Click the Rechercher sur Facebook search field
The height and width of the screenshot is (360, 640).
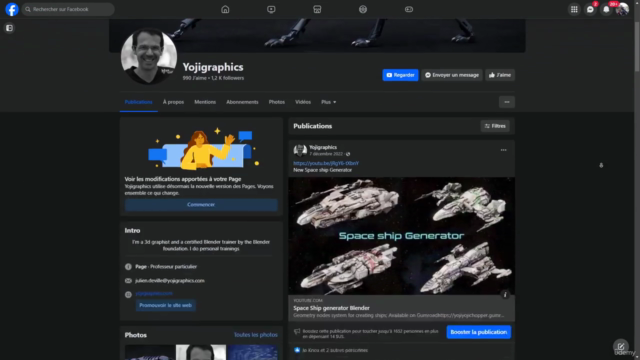[68, 9]
